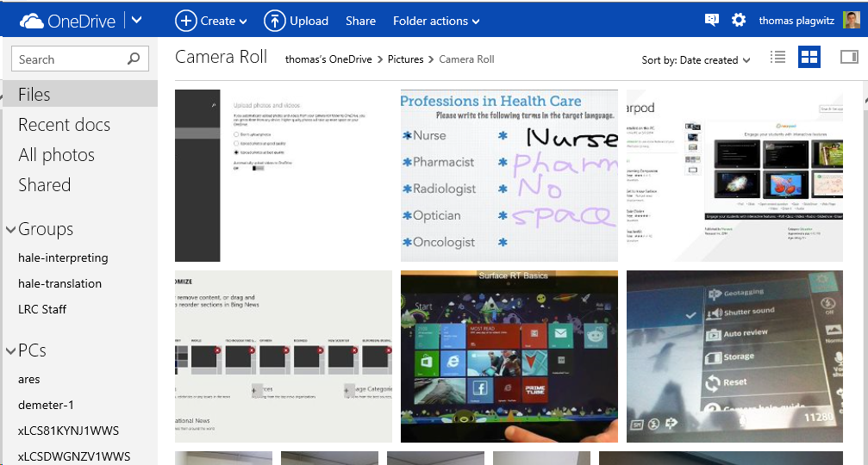The width and height of the screenshot is (868, 465).
Task: Click Share in the top bar
Action: pyautogui.click(x=360, y=21)
